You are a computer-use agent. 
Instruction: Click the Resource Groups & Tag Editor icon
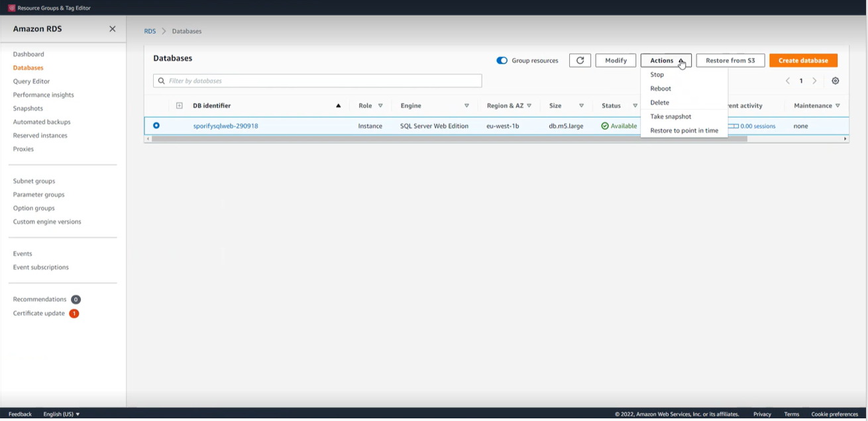point(11,8)
